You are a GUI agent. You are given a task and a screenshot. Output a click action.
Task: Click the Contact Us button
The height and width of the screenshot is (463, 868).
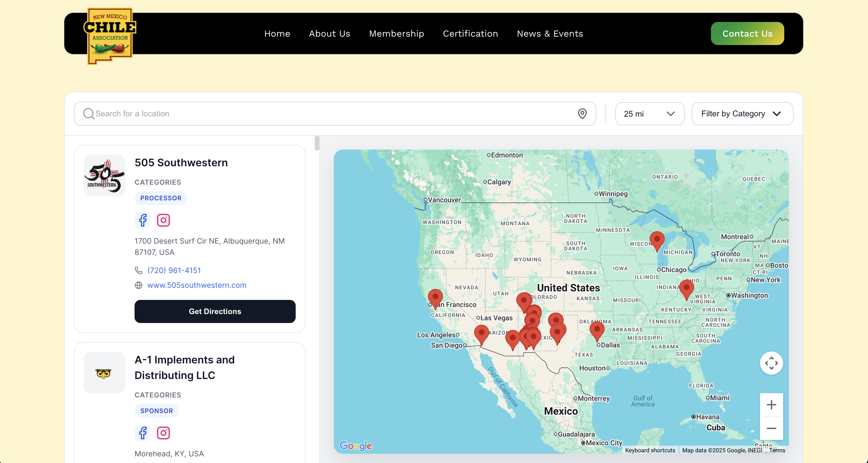point(747,34)
